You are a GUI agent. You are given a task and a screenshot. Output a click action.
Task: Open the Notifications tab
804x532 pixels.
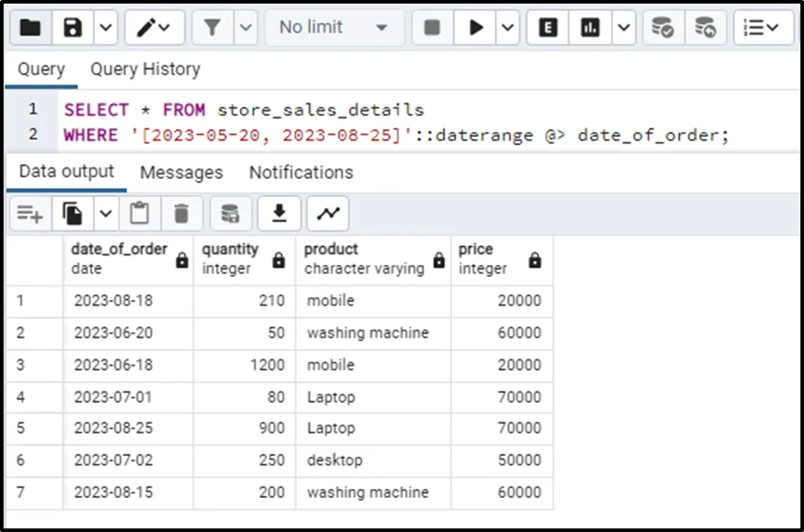[x=301, y=172]
